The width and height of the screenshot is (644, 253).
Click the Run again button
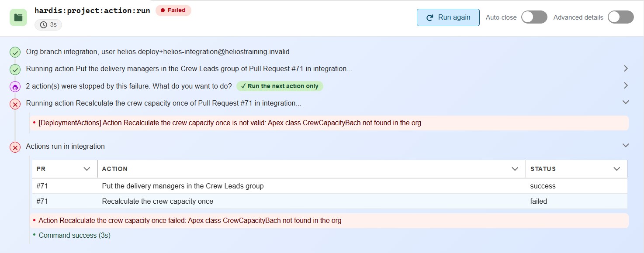point(448,17)
